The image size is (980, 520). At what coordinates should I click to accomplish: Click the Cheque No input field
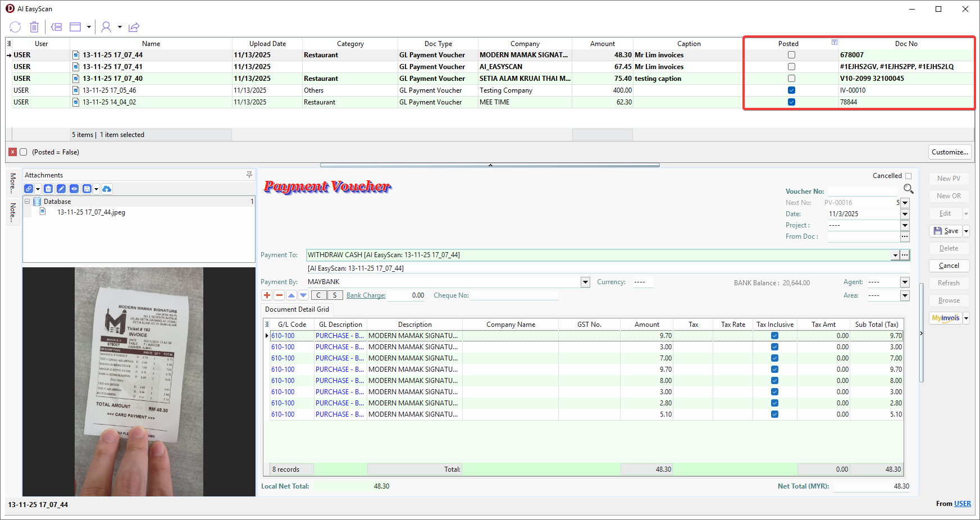click(514, 295)
